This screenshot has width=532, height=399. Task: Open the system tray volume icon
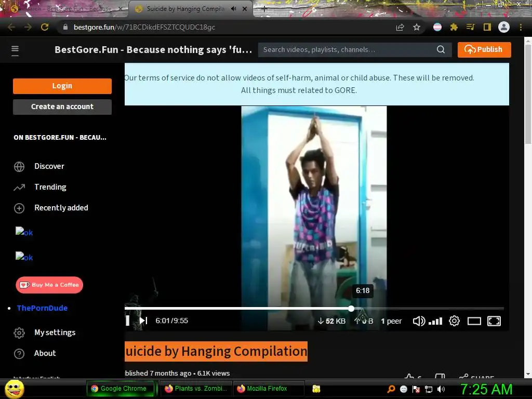click(x=441, y=389)
